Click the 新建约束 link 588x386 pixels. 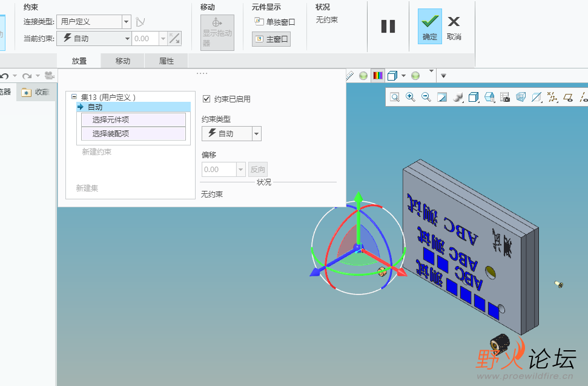click(x=97, y=152)
